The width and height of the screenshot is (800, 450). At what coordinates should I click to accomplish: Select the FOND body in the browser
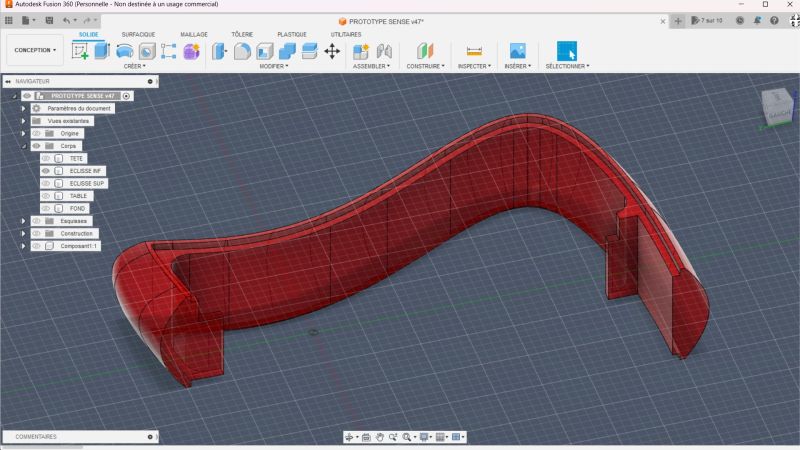pyautogui.click(x=77, y=208)
